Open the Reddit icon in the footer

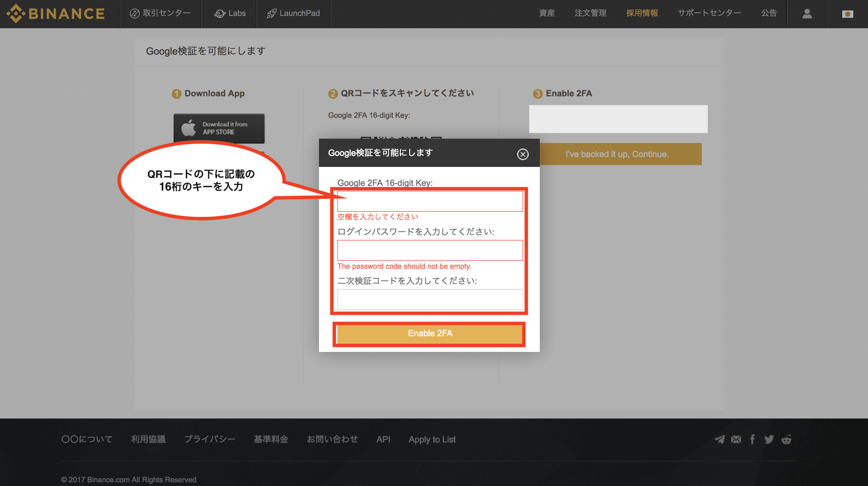click(x=786, y=439)
